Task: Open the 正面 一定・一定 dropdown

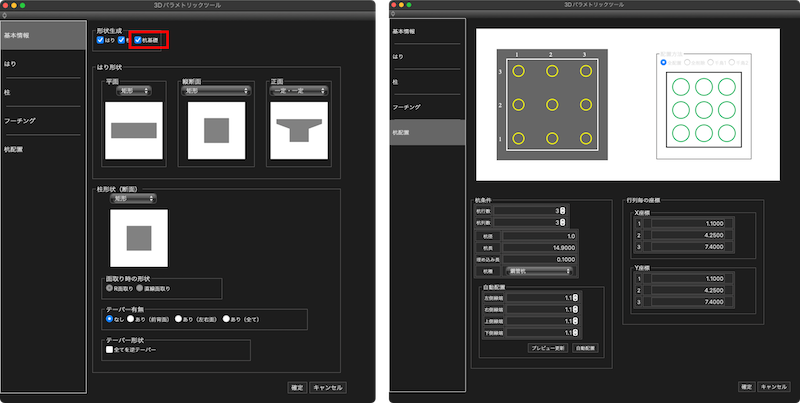Action: coord(295,91)
